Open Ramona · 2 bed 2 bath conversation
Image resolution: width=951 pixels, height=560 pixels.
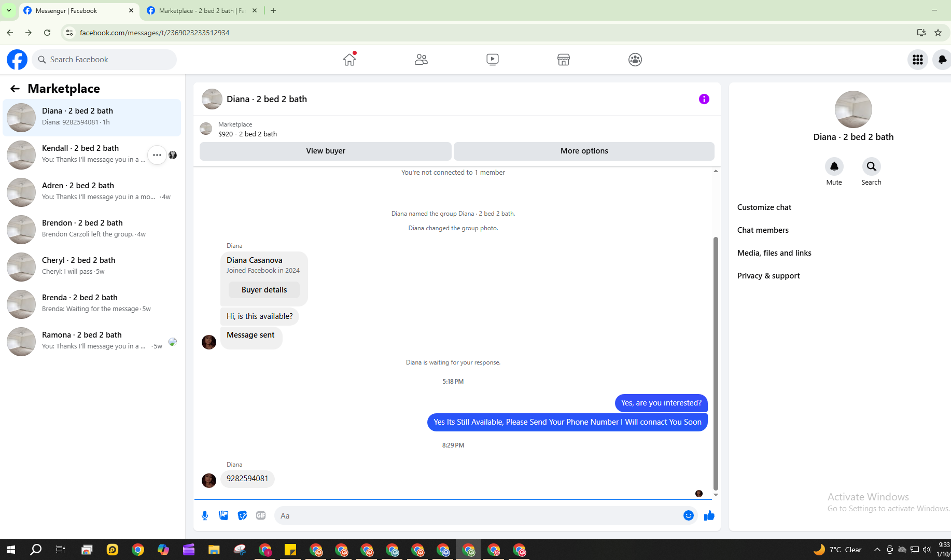pos(92,341)
